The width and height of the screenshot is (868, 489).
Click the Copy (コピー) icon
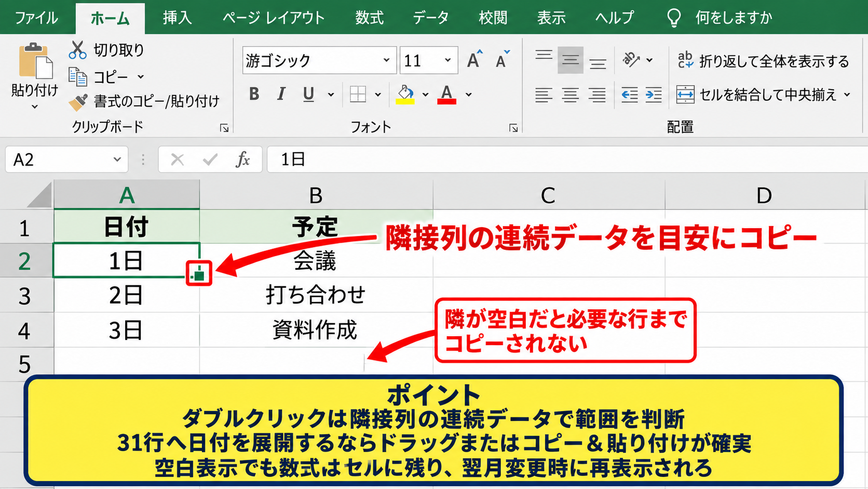78,77
